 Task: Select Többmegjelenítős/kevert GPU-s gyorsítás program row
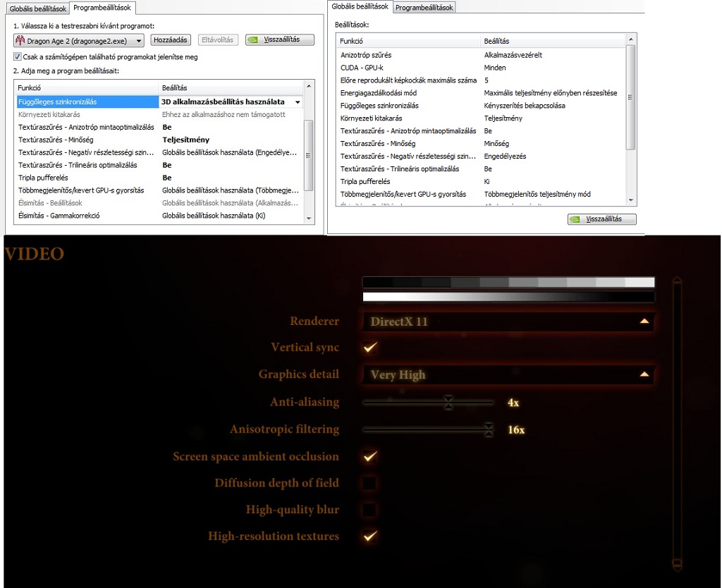pyautogui.click(x=159, y=190)
